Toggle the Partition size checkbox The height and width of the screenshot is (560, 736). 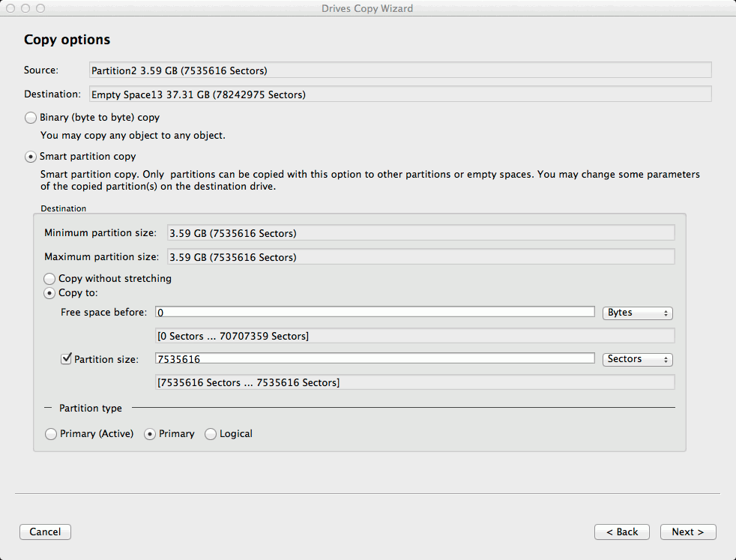click(66, 358)
